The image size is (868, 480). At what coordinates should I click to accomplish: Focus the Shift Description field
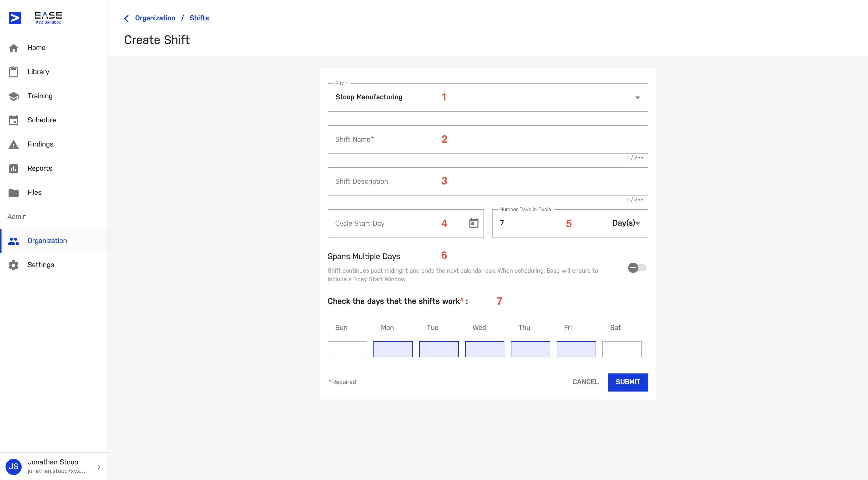(x=488, y=181)
